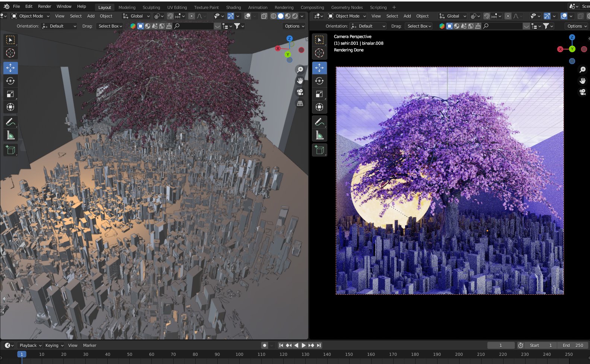Toggle overlays in left viewport header

[x=247, y=16]
